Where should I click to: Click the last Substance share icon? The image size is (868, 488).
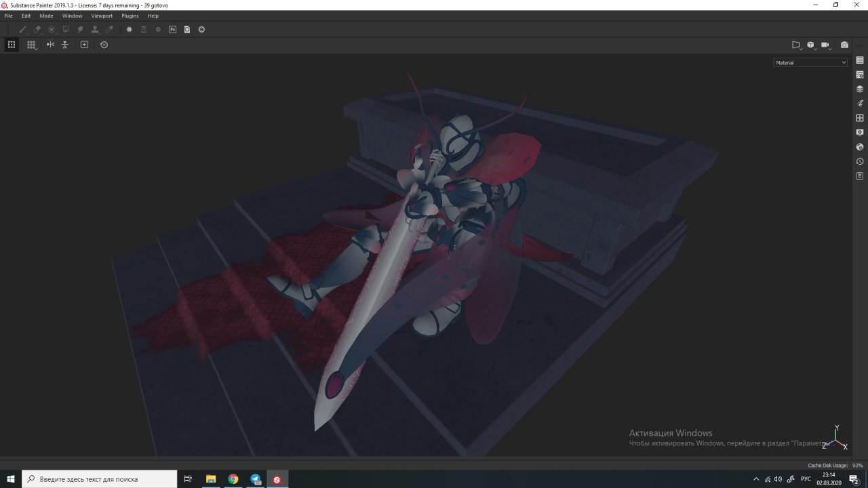tap(201, 29)
